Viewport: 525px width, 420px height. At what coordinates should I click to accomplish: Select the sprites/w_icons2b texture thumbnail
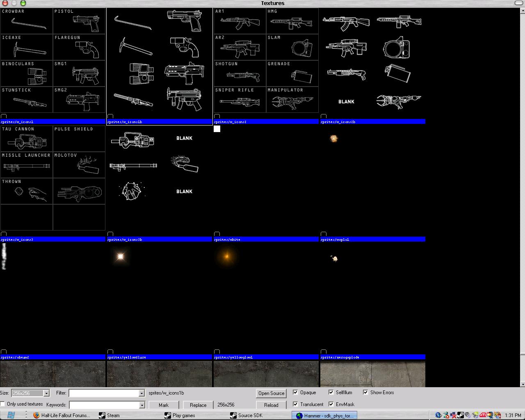[x=373, y=60]
